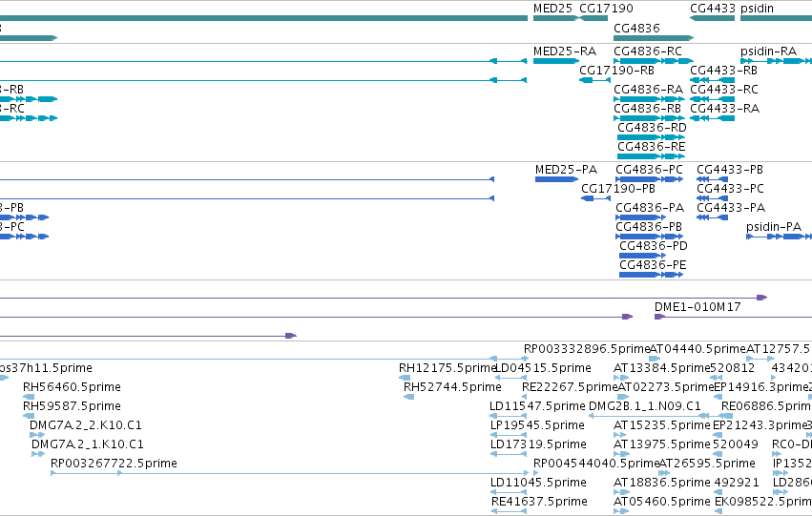The width and height of the screenshot is (812, 516).
Task: Click transcript CG4433-RA
Action: tap(724, 109)
